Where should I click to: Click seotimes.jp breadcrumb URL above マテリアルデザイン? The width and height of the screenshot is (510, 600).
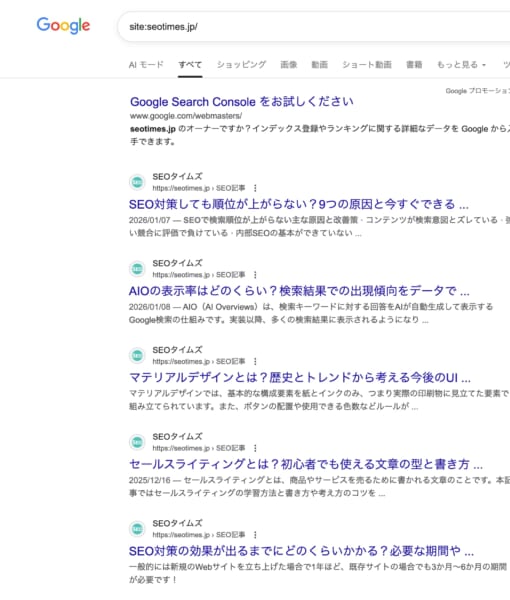[199, 362]
